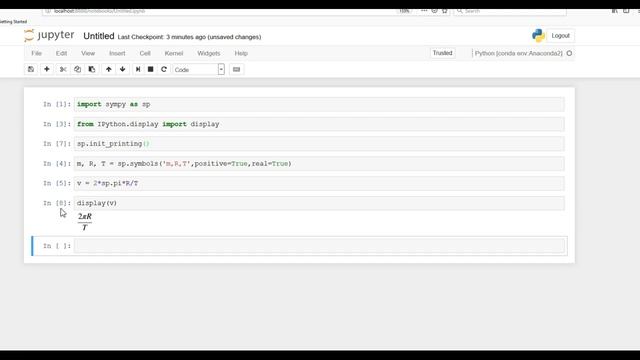
Task: Restart the kernel with circular arrow icon
Action: (x=164, y=69)
